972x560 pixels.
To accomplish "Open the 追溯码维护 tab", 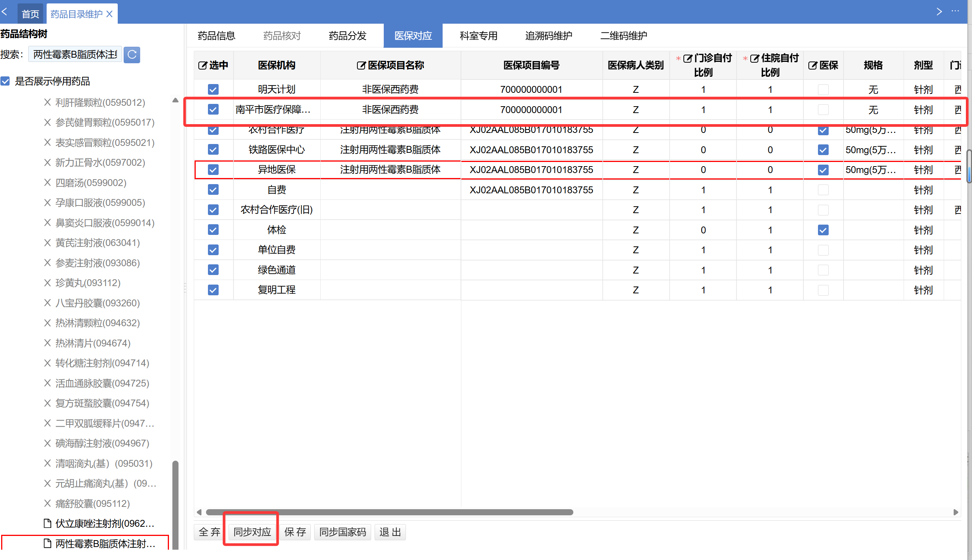I will [x=548, y=36].
